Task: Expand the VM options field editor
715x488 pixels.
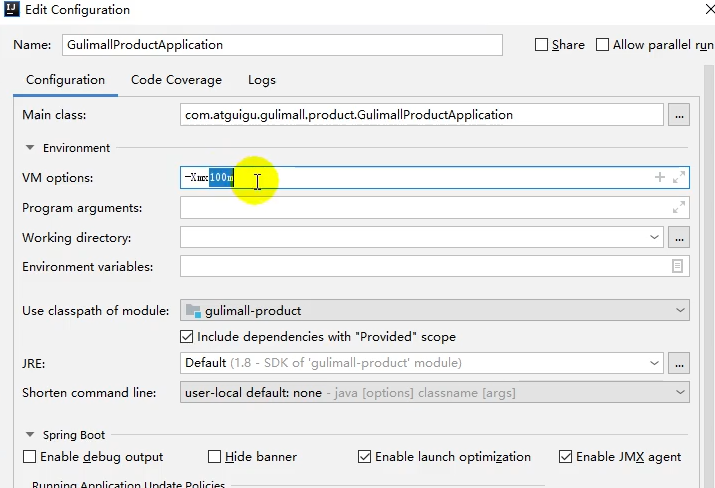Action: click(679, 177)
